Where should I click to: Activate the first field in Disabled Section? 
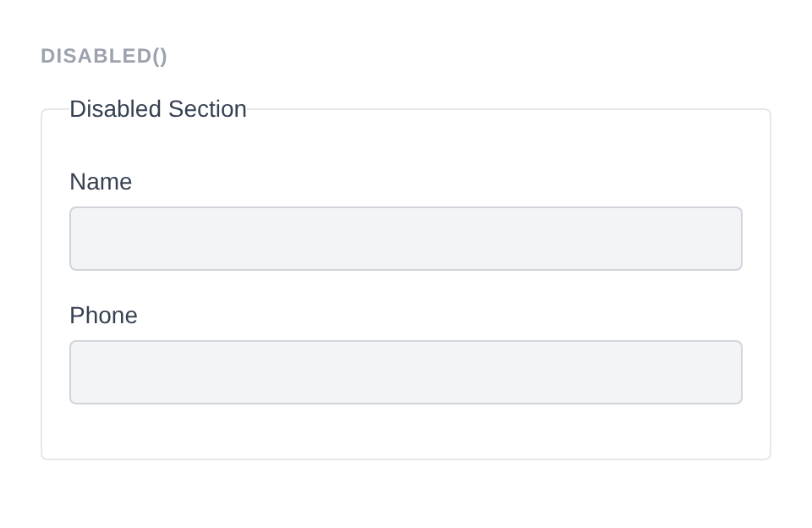tap(406, 239)
